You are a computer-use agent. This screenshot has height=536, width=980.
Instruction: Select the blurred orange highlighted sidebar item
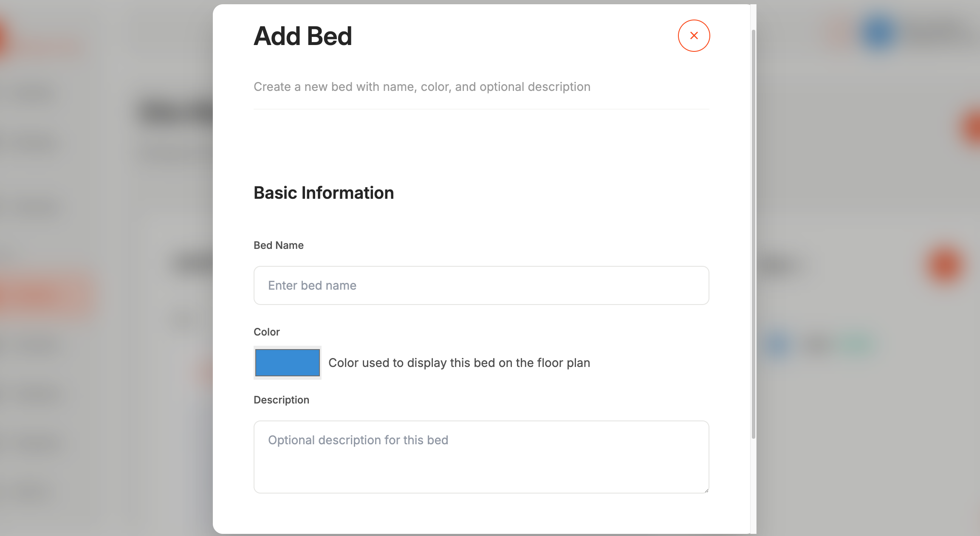[47, 294]
